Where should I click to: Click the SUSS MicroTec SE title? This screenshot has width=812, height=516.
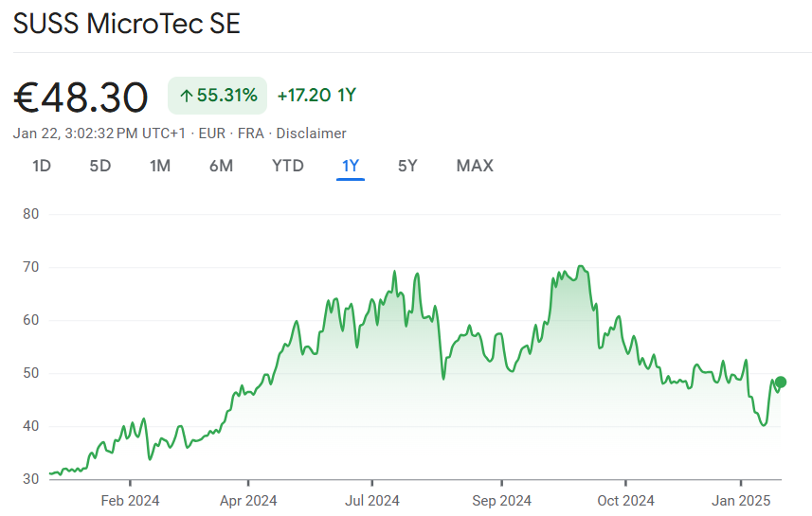pos(127,24)
